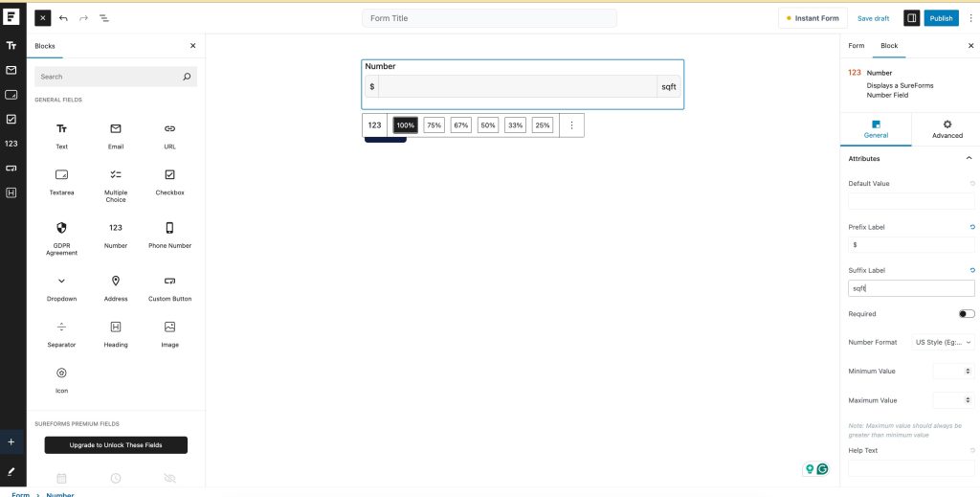Switch to the Form tab in sidebar
The width and height of the screenshot is (980, 497).
(856, 46)
